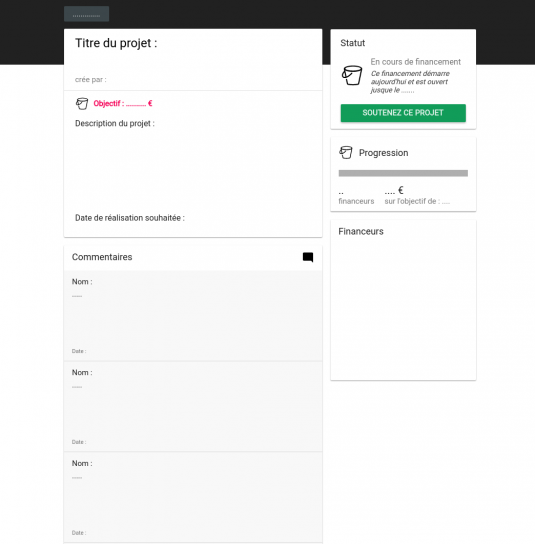Click the dark button in top header

tap(86, 14)
